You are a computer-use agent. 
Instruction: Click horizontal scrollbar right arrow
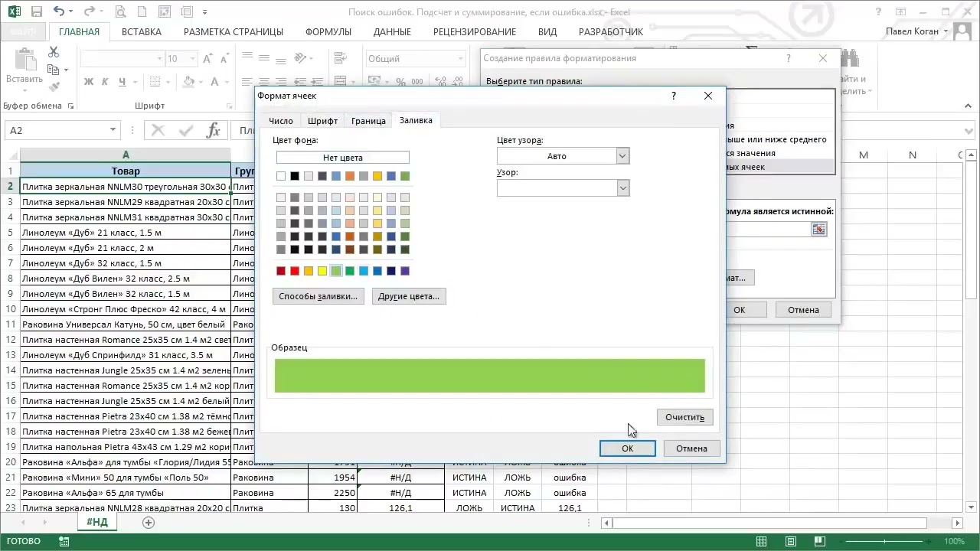957,523
